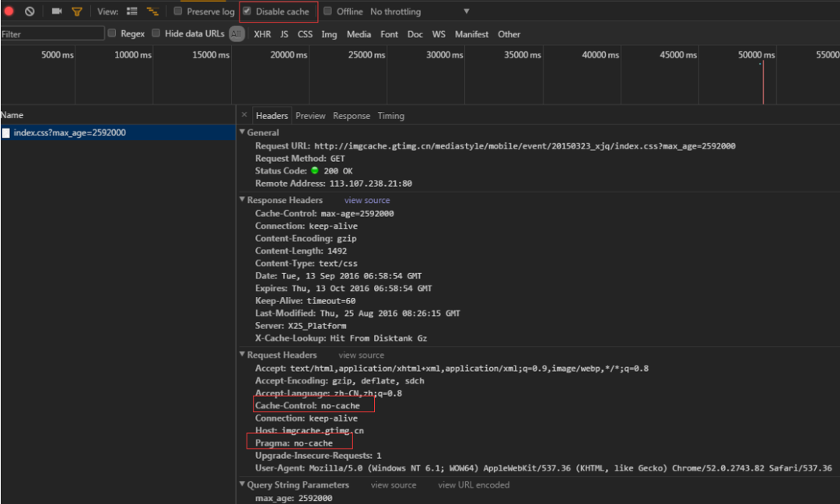Click Request Method: GET line
This screenshot has height=504, width=840.
pyautogui.click(x=299, y=159)
